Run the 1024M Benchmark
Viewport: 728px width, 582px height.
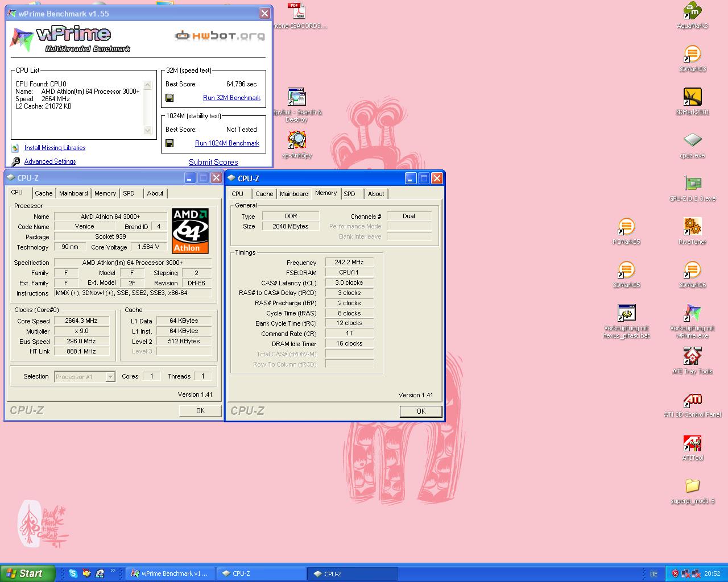coord(227,143)
